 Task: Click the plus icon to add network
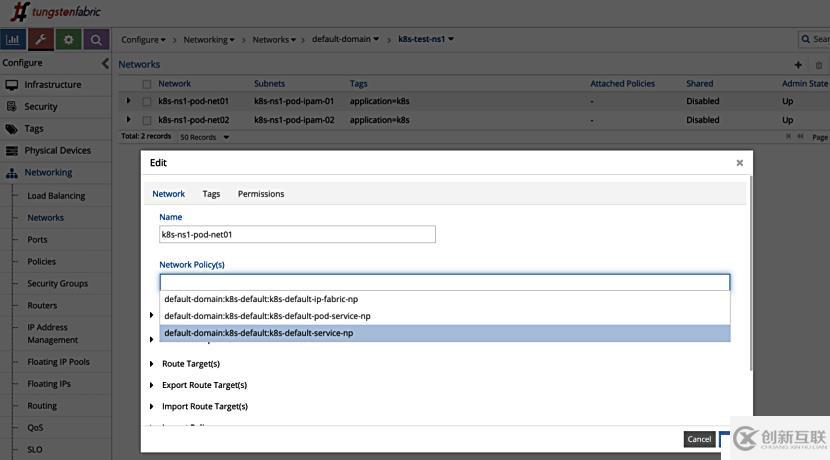tap(798, 65)
